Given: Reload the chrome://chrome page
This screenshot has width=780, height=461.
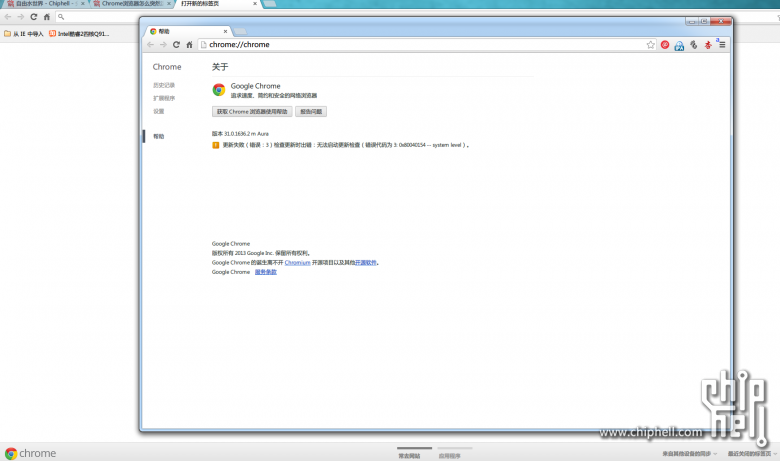Looking at the screenshot, I should click(x=176, y=45).
